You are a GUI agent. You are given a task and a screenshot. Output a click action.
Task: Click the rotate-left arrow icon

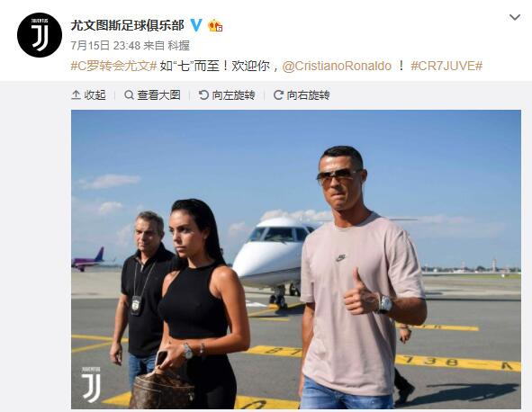tap(203, 95)
